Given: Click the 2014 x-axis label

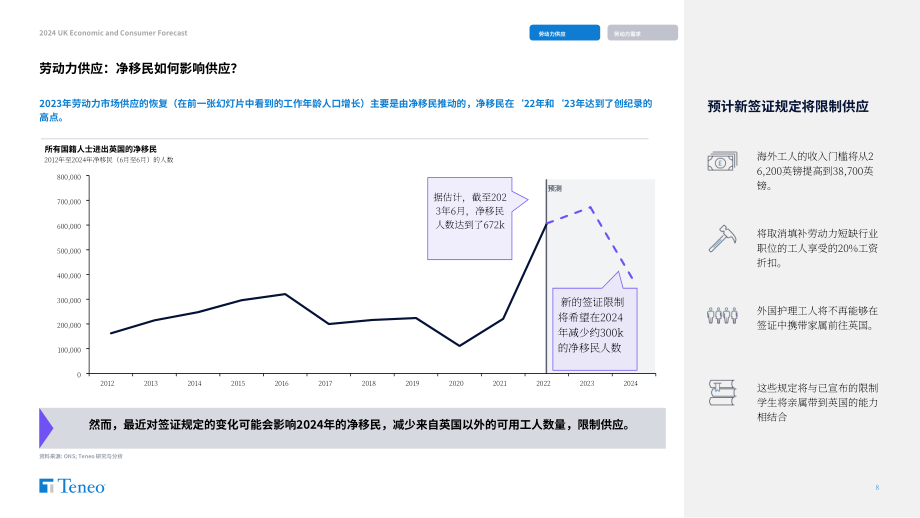Looking at the screenshot, I should [x=194, y=384].
